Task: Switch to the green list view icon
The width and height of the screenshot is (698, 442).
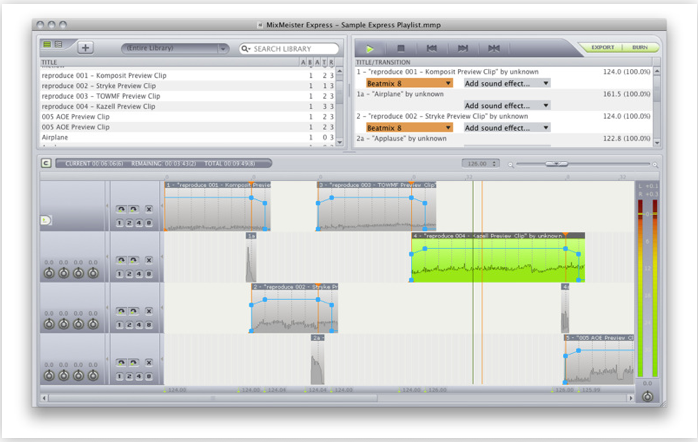Action: point(47,44)
